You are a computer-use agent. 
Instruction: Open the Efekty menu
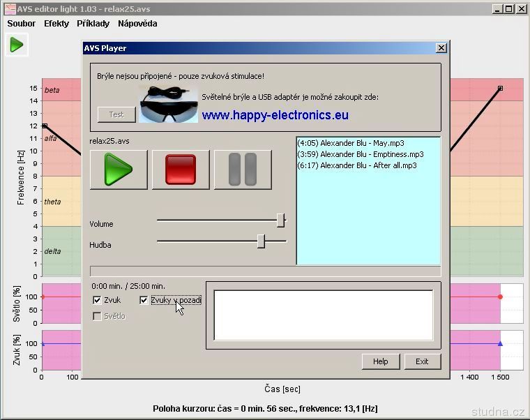[56, 24]
